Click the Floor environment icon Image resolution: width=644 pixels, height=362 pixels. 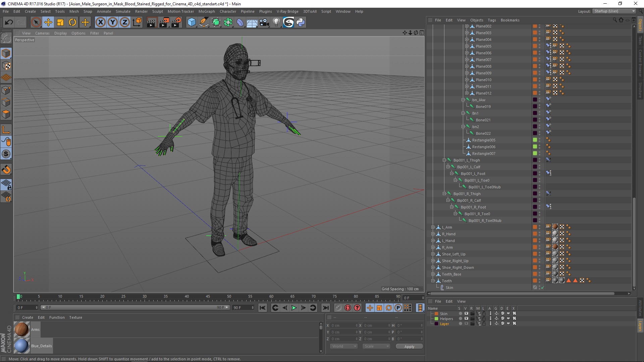(x=252, y=22)
